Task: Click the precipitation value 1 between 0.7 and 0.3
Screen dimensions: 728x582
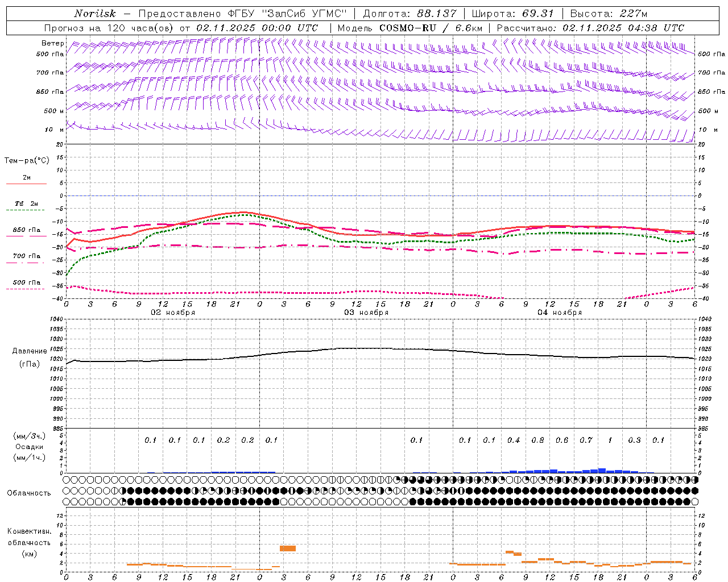Action: (x=610, y=440)
